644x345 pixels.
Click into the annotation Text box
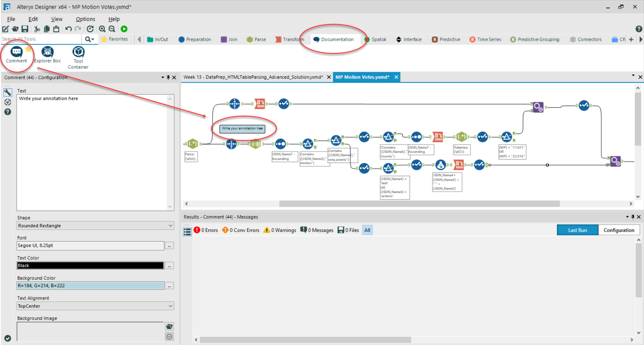[95, 152]
